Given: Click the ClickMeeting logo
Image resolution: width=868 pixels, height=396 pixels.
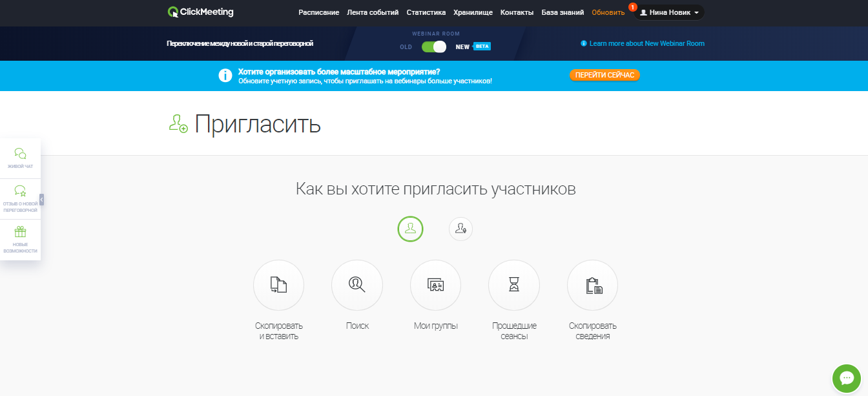Looking at the screenshot, I should pos(201,12).
